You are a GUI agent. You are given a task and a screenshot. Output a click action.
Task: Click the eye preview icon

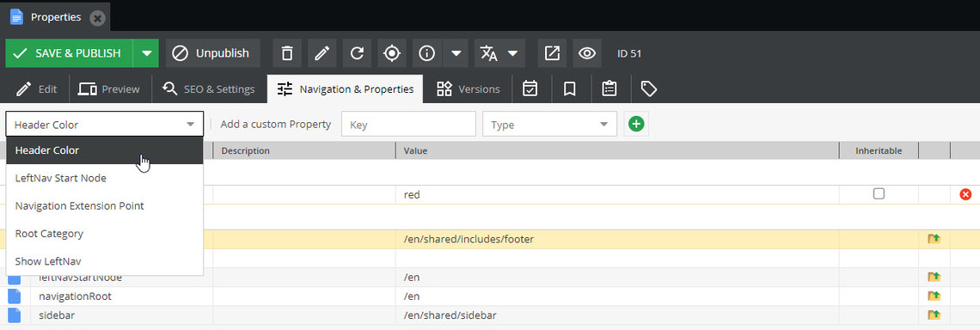point(587,53)
